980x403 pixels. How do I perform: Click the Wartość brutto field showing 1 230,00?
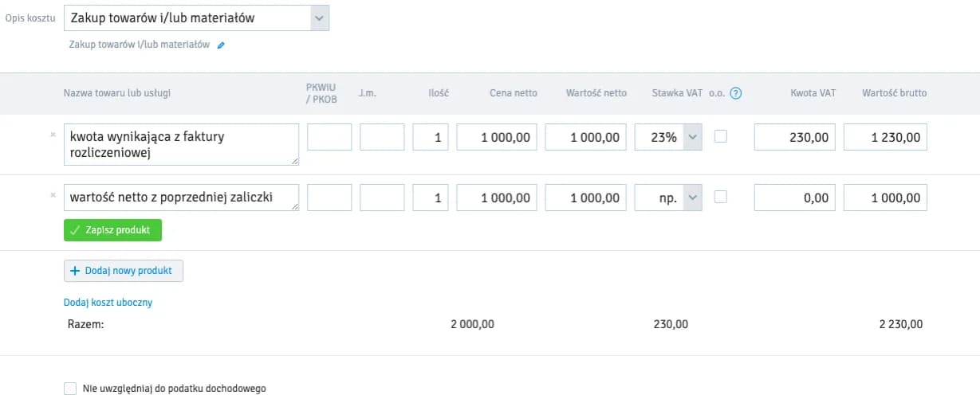pos(885,137)
